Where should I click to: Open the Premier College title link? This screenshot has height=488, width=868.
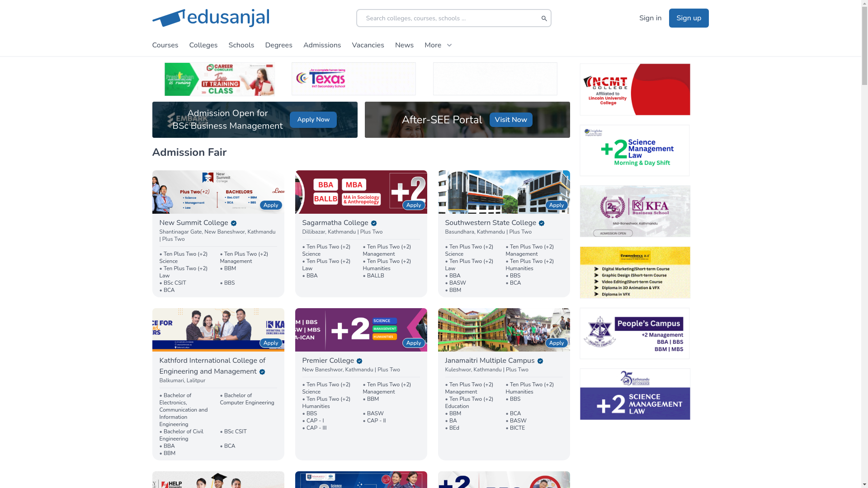pos(328,361)
